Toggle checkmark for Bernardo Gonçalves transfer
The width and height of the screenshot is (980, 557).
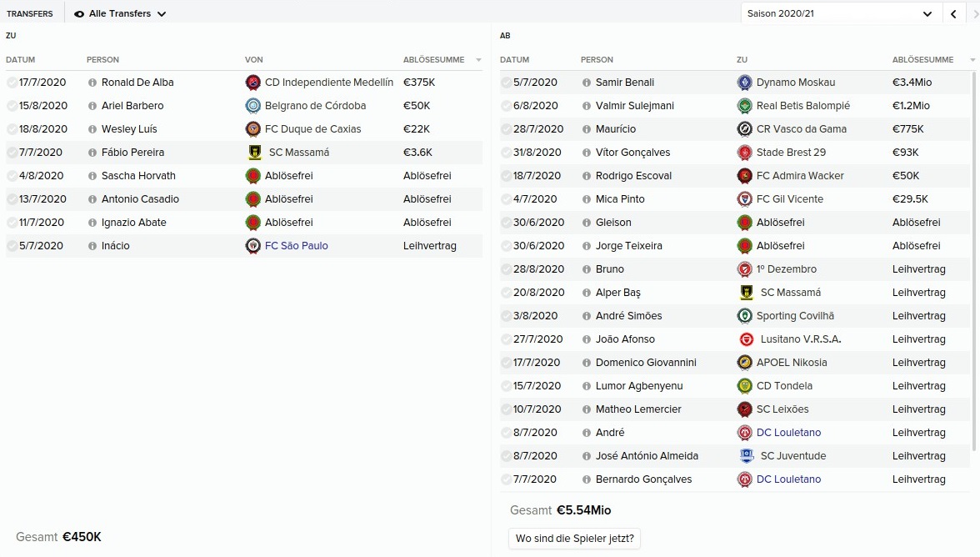tap(506, 479)
